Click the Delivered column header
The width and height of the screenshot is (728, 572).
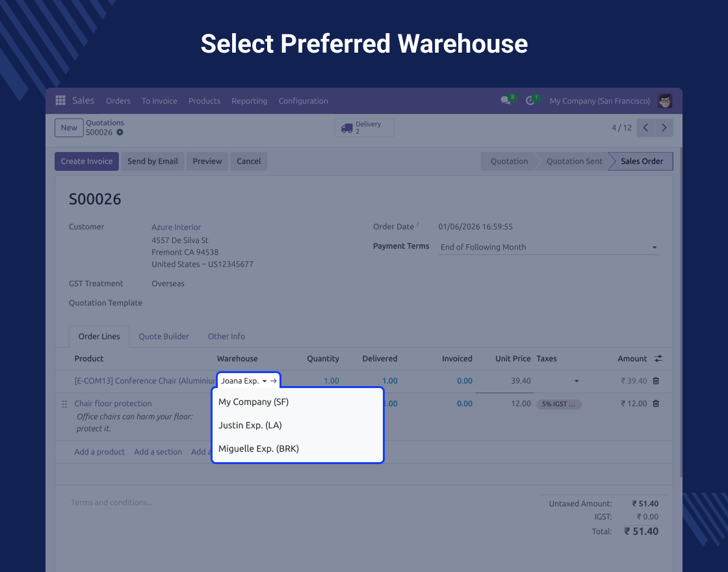pos(380,358)
